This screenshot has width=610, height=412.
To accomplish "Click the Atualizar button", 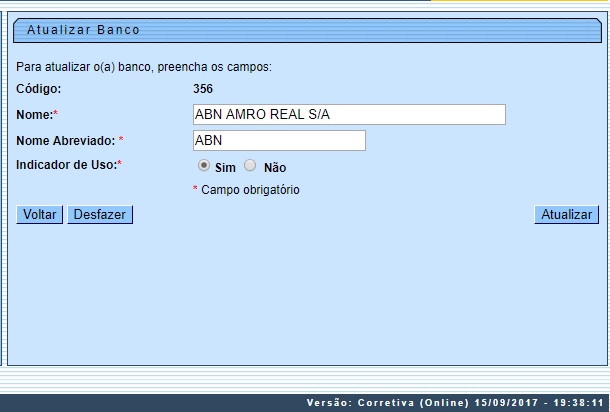I will (x=566, y=215).
